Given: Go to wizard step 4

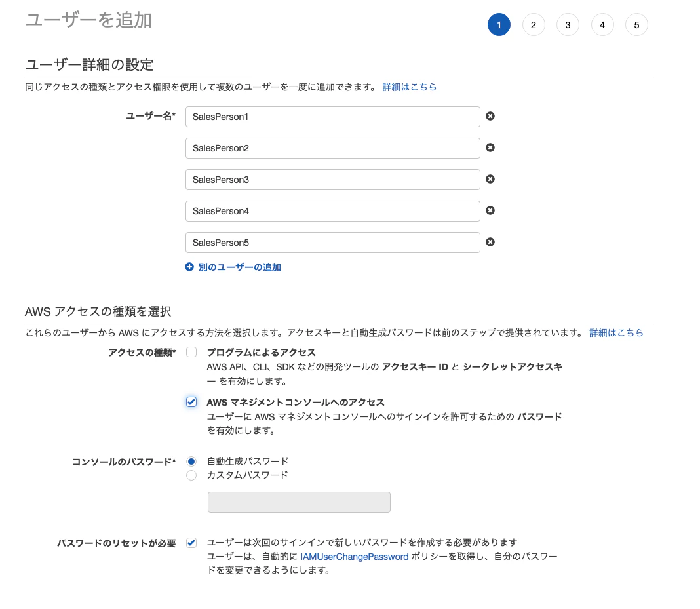Looking at the screenshot, I should 602,25.
